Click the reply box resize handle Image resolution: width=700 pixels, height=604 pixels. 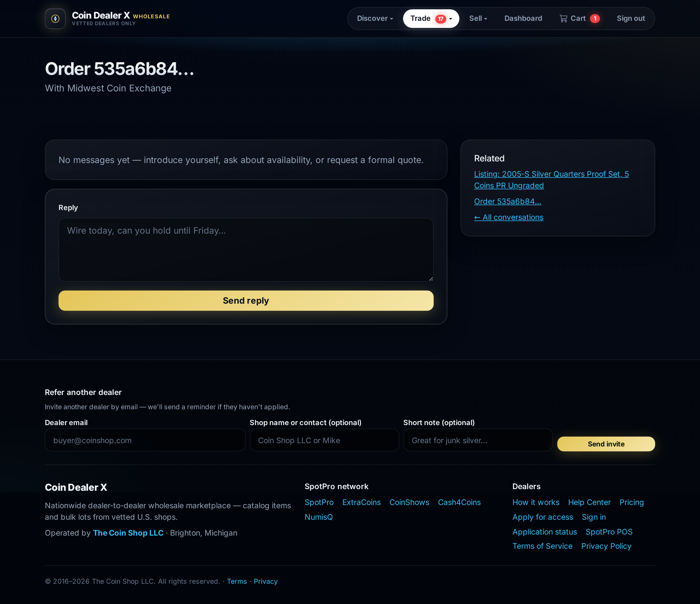coord(431,279)
